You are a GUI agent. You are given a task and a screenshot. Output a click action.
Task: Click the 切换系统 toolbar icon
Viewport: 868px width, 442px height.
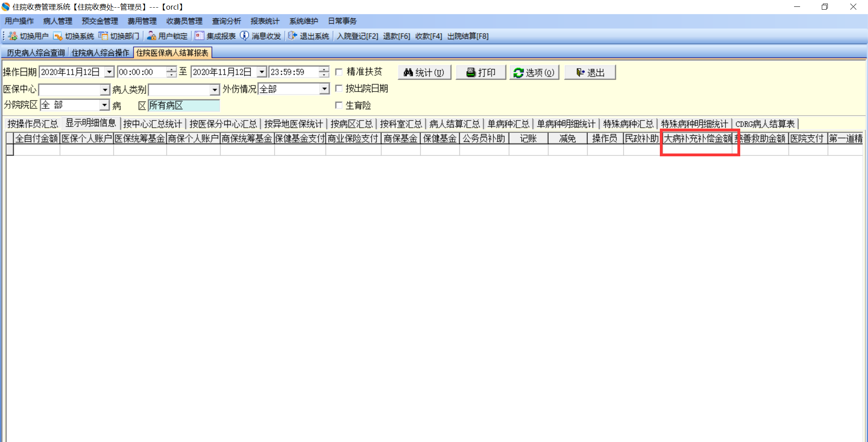coord(58,36)
